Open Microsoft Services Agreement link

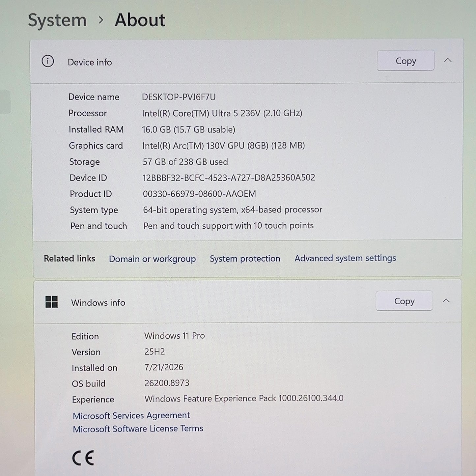point(131,416)
